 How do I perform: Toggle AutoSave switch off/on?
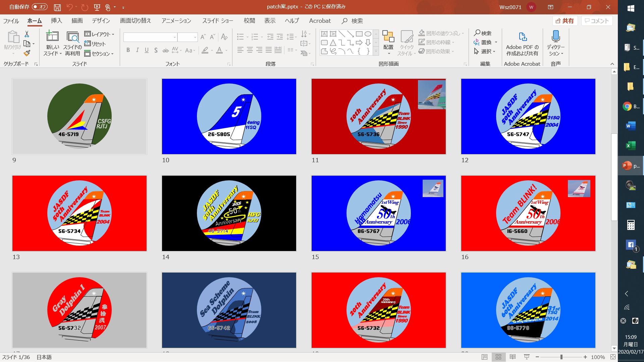40,7
